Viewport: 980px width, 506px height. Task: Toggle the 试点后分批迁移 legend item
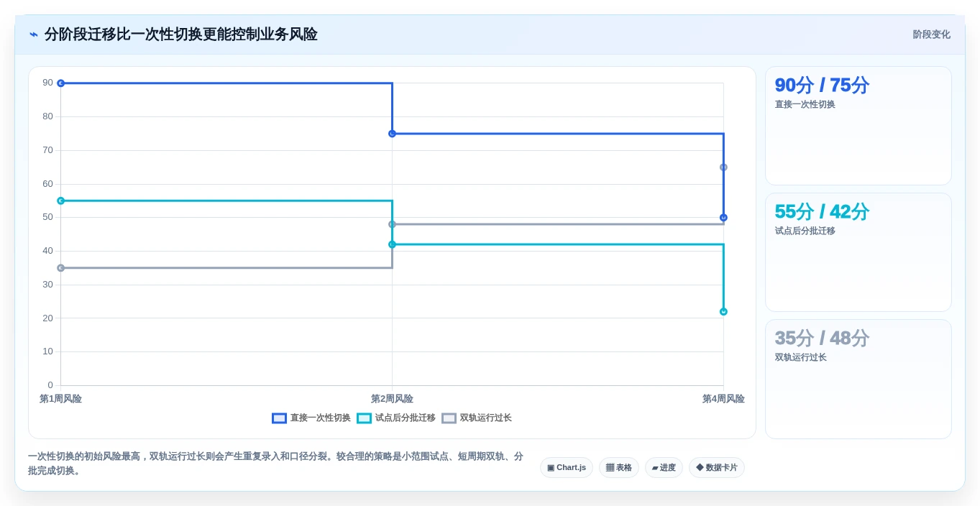(x=396, y=418)
